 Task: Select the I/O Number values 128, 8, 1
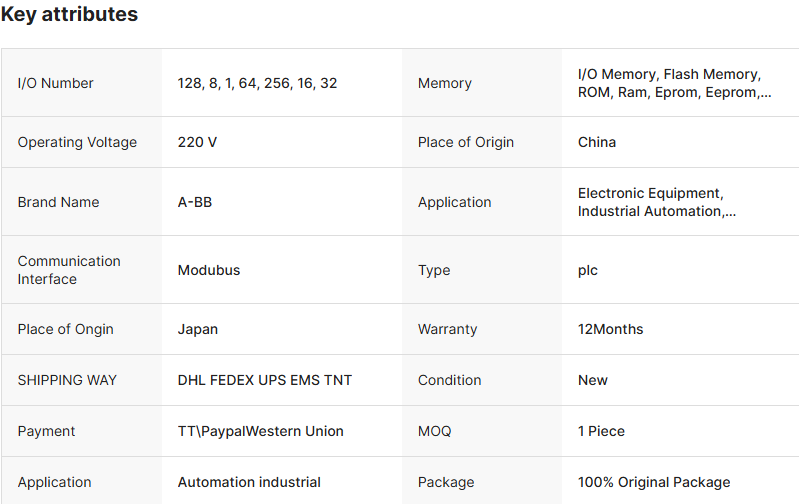[x=257, y=83]
